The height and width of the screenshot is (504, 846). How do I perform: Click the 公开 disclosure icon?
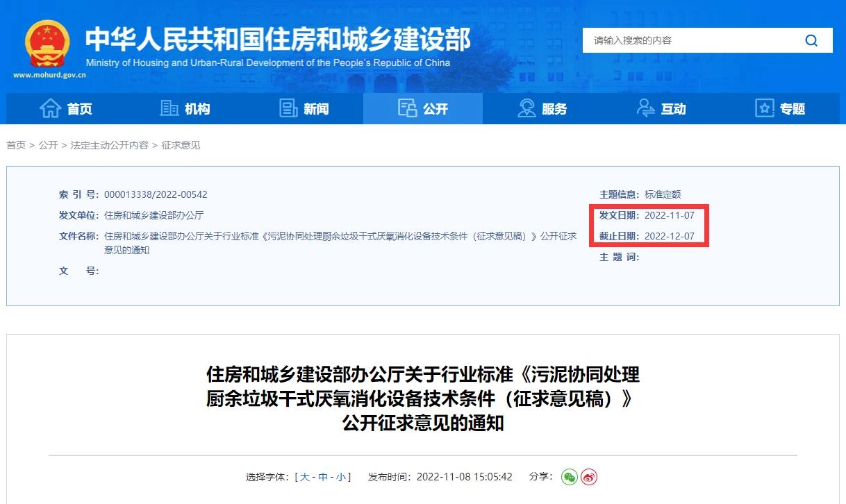pyautogui.click(x=405, y=108)
